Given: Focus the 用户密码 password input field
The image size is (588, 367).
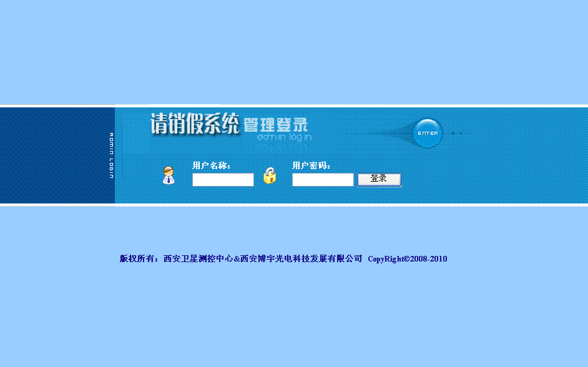Looking at the screenshot, I should click(x=323, y=180).
